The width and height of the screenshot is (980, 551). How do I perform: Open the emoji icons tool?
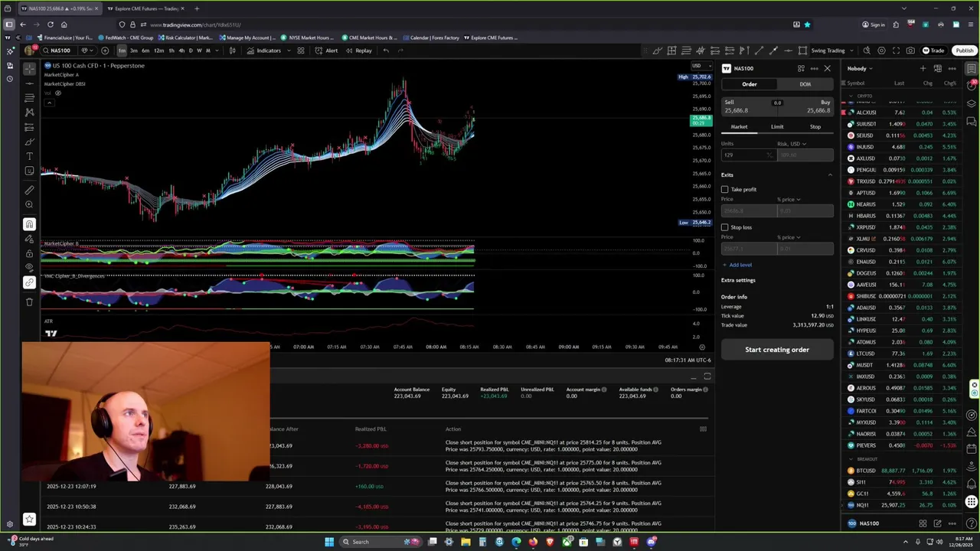[x=29, y=171]
